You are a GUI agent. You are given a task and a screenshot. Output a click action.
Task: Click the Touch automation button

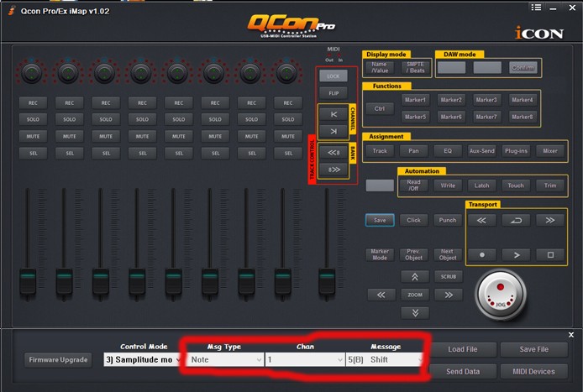516,186
